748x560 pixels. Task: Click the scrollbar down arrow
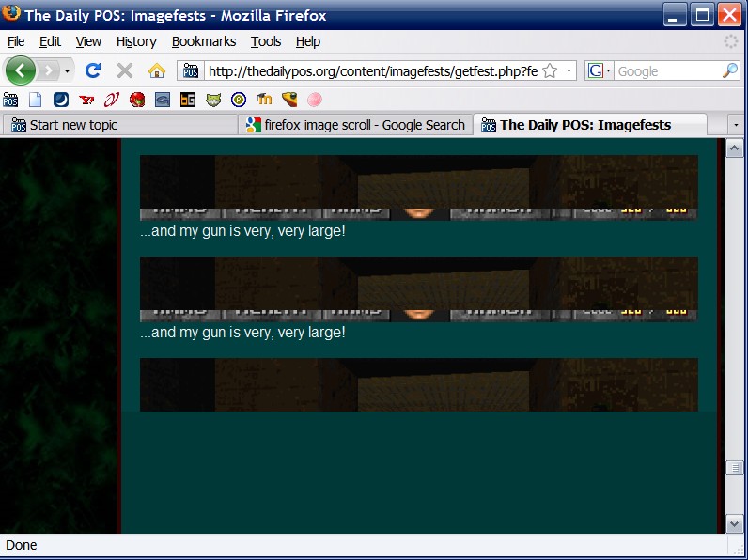tap(734, 524)
